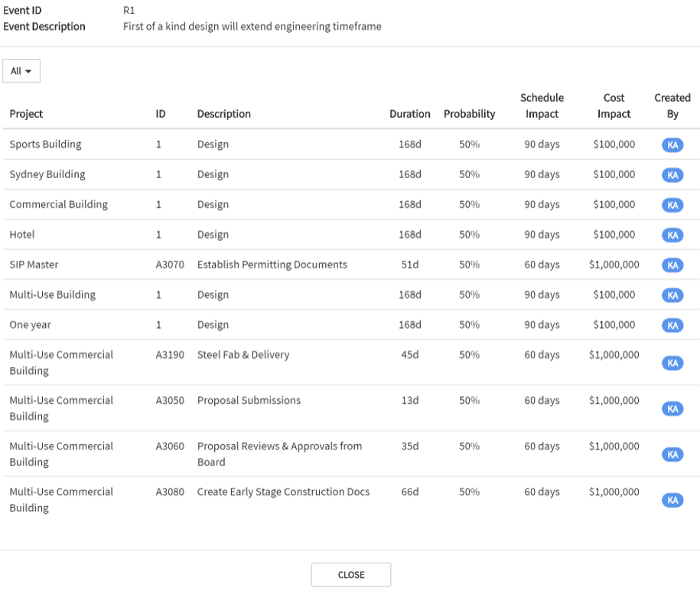The image size is (700, 591).
Task: Click KA avatar badge in SIP Master row
Action: pyautogui.click(x=672, y=265)
